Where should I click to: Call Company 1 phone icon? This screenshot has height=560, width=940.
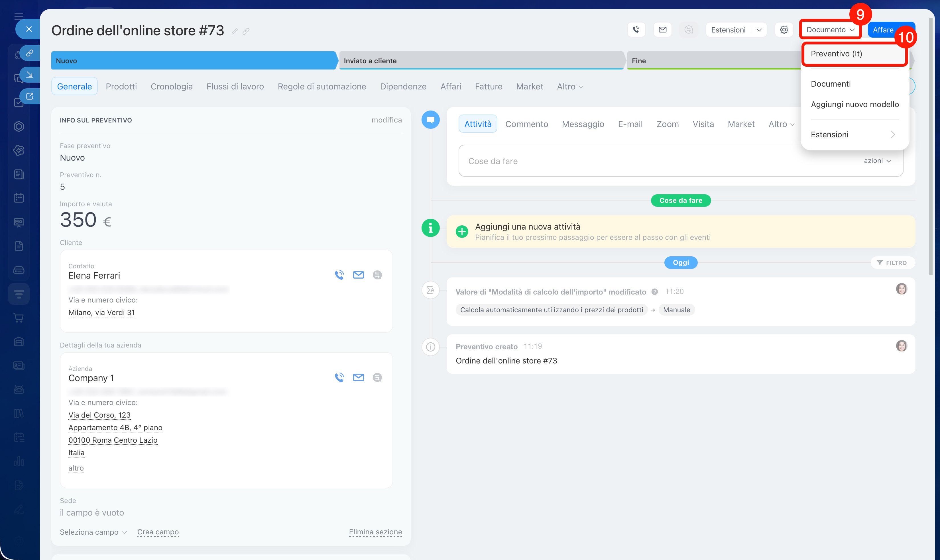pyautogui.click(x=339, y=377)
